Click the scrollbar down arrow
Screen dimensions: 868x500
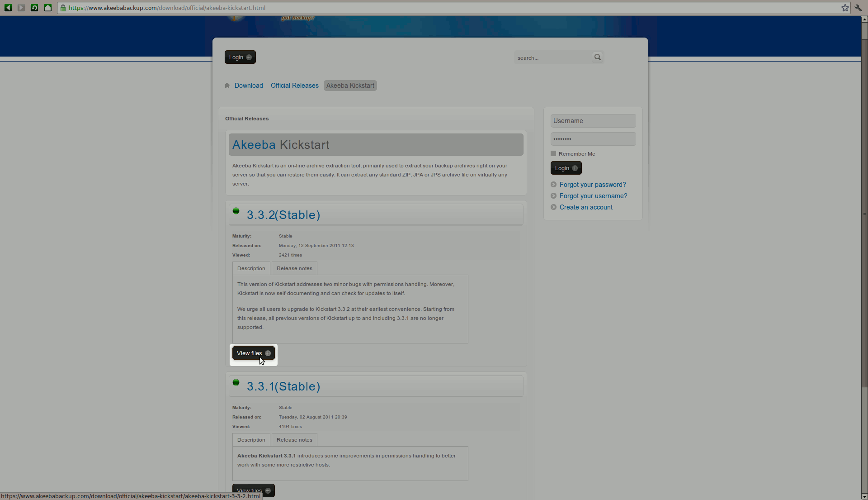click(x=864, y=496)
